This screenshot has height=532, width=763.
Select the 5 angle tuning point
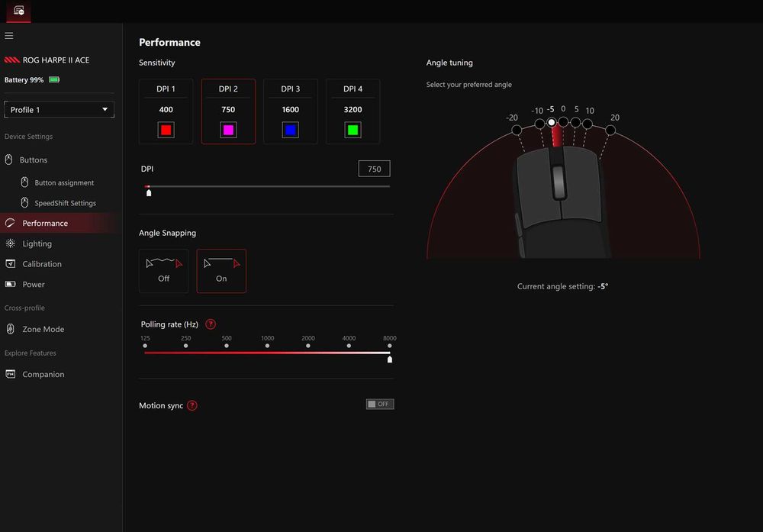[575, 122]
